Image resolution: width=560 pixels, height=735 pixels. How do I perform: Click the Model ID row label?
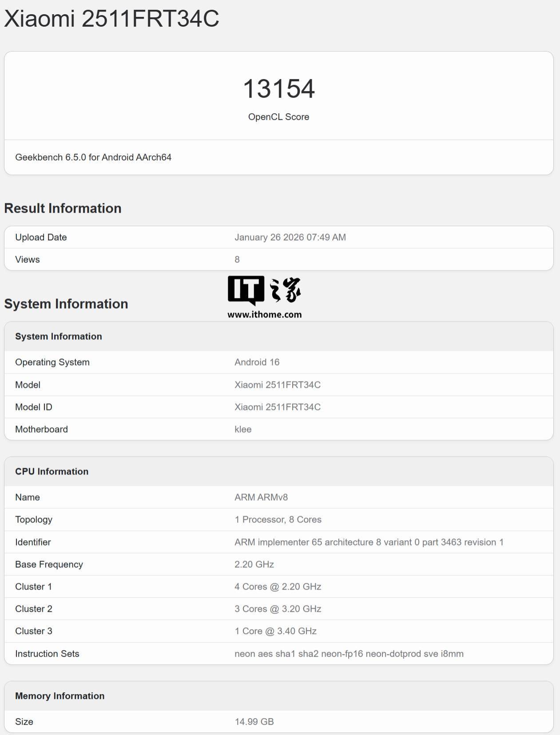tap(34, 407)
